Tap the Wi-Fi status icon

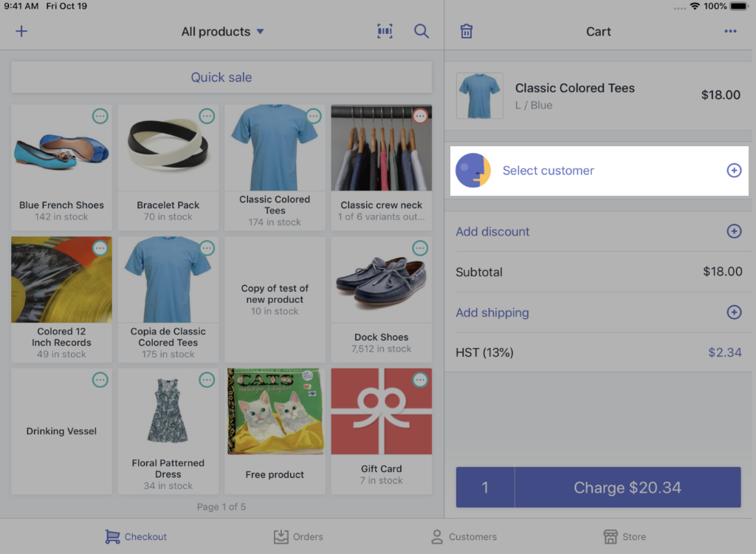695,6
